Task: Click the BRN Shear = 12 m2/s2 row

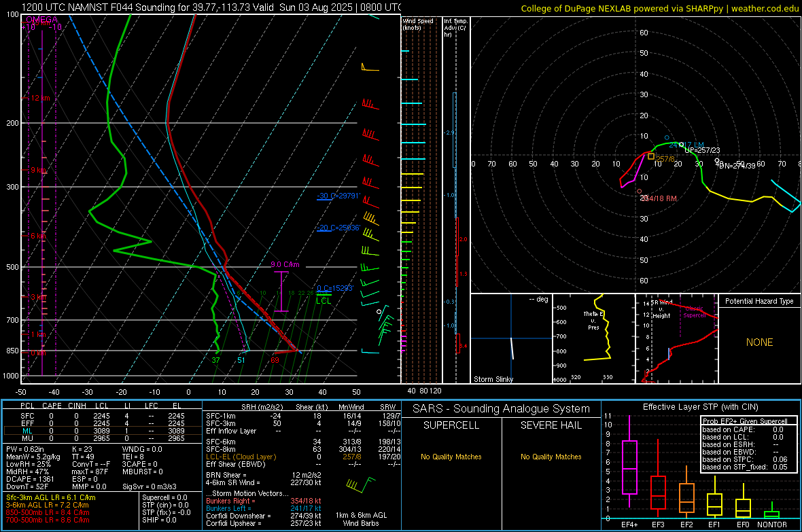Action: [264, 475]
